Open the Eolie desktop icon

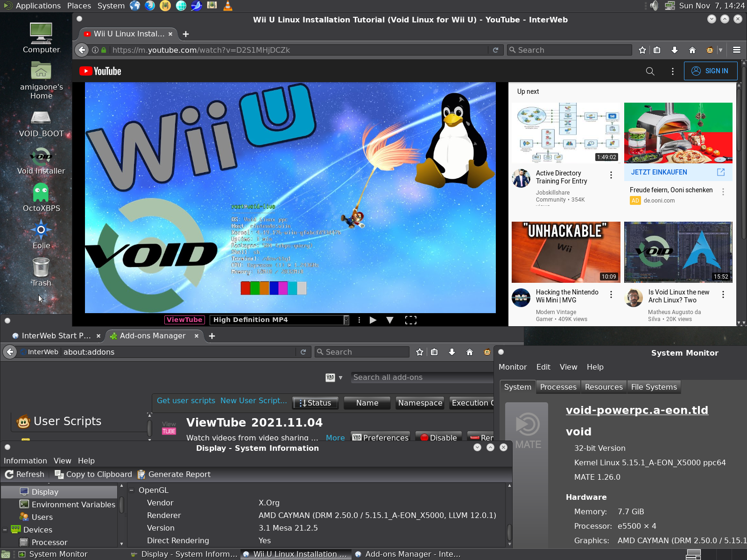click(x=41, y=234)
